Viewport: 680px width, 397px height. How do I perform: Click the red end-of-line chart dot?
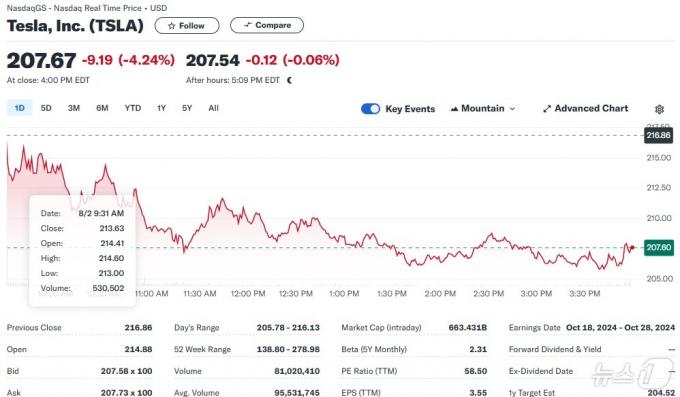point(632,248)
